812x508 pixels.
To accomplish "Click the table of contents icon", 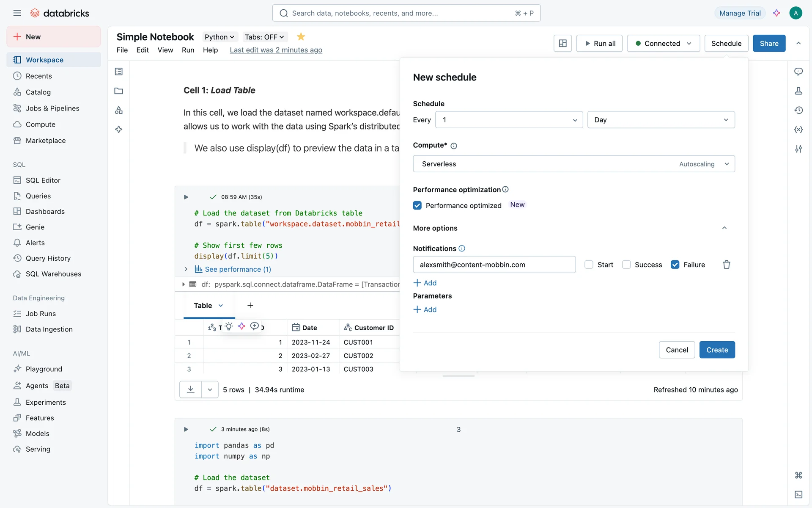I will coord(119,72).
